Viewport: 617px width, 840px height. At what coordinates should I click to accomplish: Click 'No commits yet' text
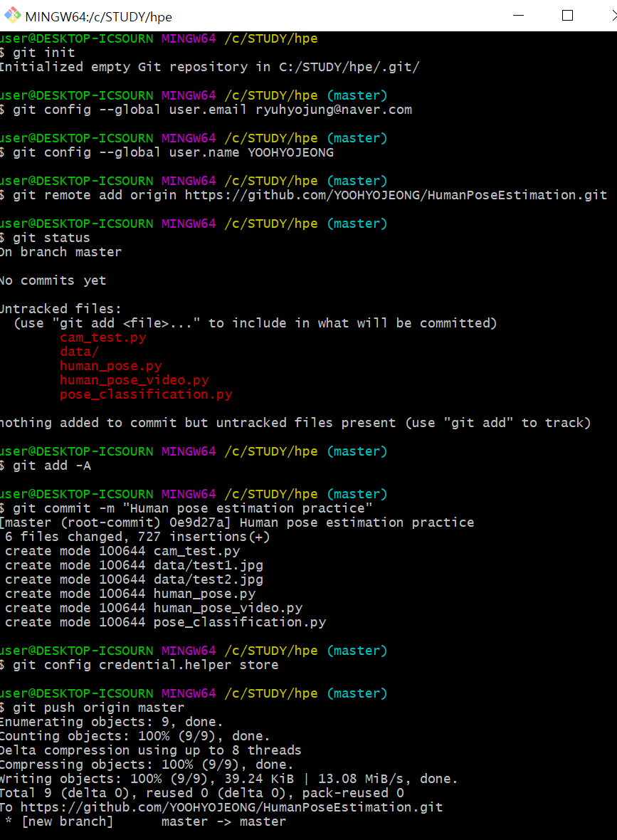pos(53,280)
